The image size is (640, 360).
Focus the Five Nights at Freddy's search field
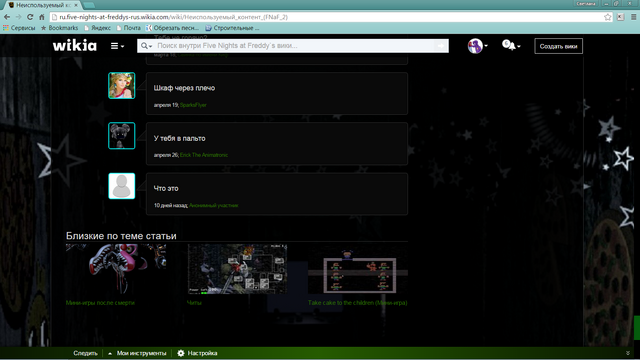[294, 46]
